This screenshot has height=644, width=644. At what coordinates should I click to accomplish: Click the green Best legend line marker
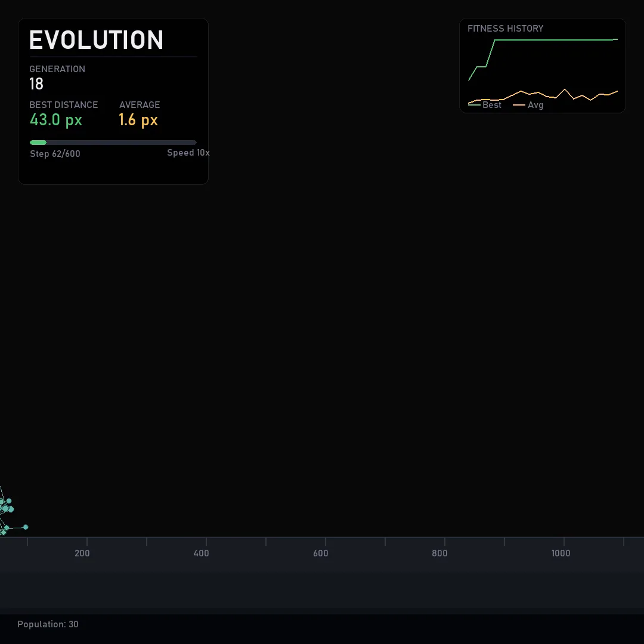(474, 105)
